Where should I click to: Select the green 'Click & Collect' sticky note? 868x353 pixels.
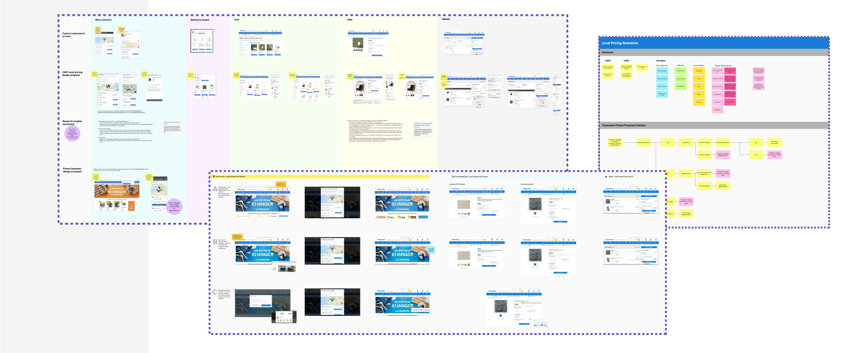pyautogui.click(x=680, y=71)
